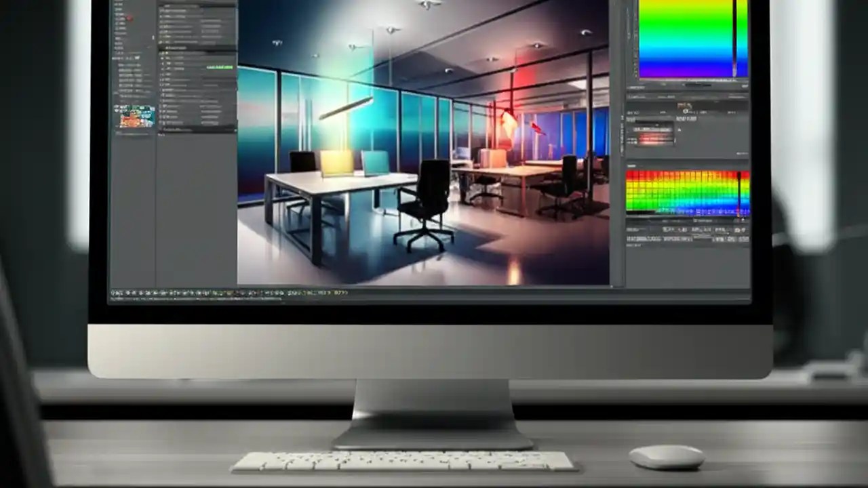Click the image thumbnail preview in the left sidebar
This screenshot has height=488, width=868.
(x=136, y=115)
